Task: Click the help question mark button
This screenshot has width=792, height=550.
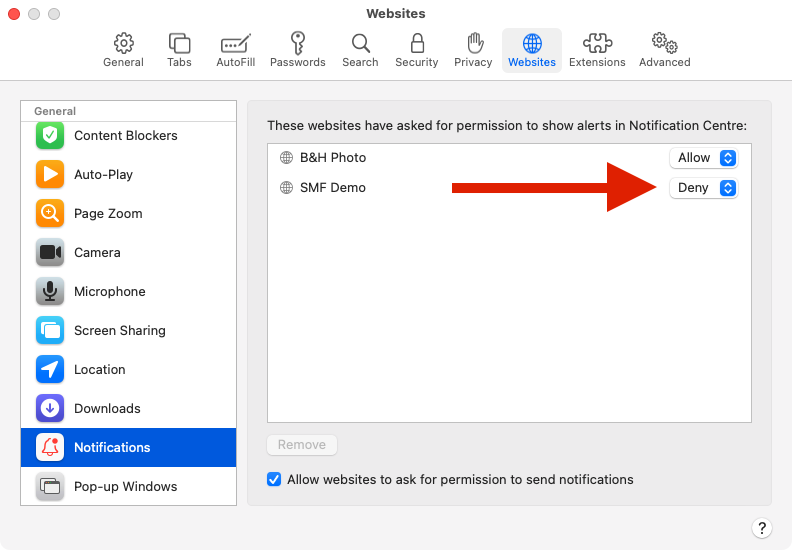Action: [761, 528]
